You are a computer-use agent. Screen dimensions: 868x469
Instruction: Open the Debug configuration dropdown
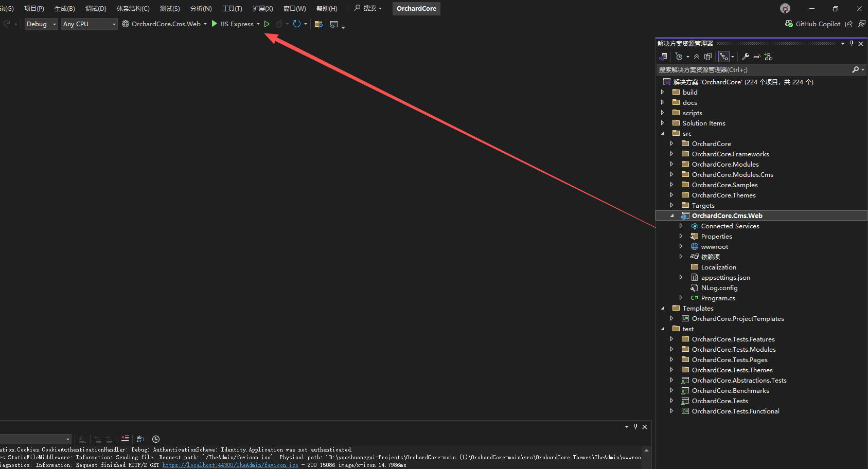[x=41, y=24]
